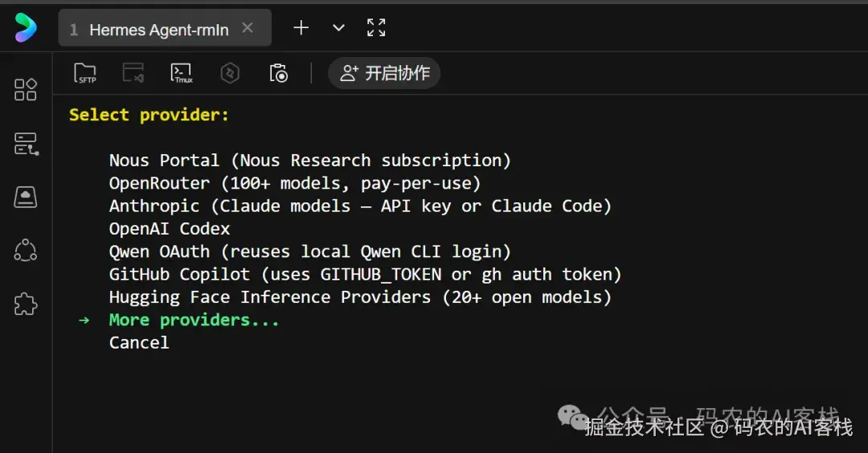Open the dashboard grid icon in sidebar
Image resolution: width=868 pixels, height=453 pixels.
pyautogui.click(x=26, y=89)
